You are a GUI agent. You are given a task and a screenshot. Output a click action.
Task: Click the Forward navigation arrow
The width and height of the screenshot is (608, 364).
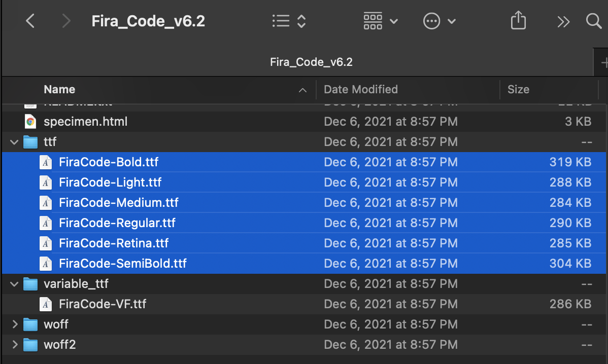66,21
